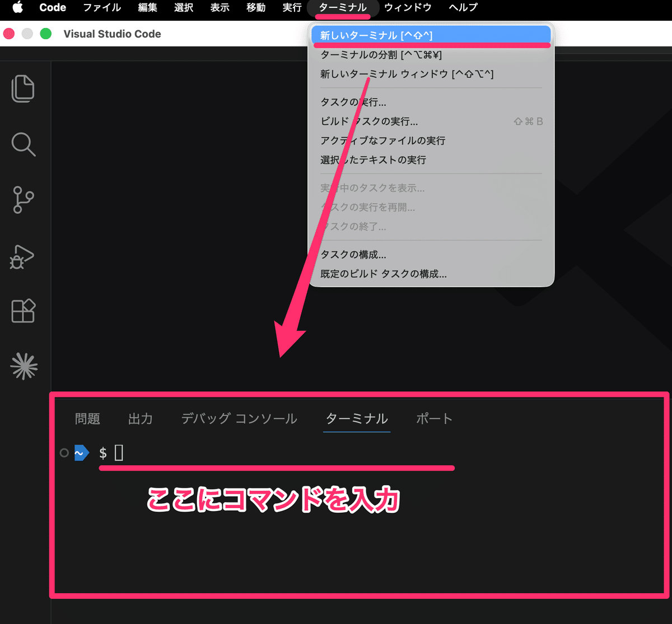The width and height of the screenshot is (672, 624).
Task: Open the Run and Debug view icon
Action: click(22, 256)
